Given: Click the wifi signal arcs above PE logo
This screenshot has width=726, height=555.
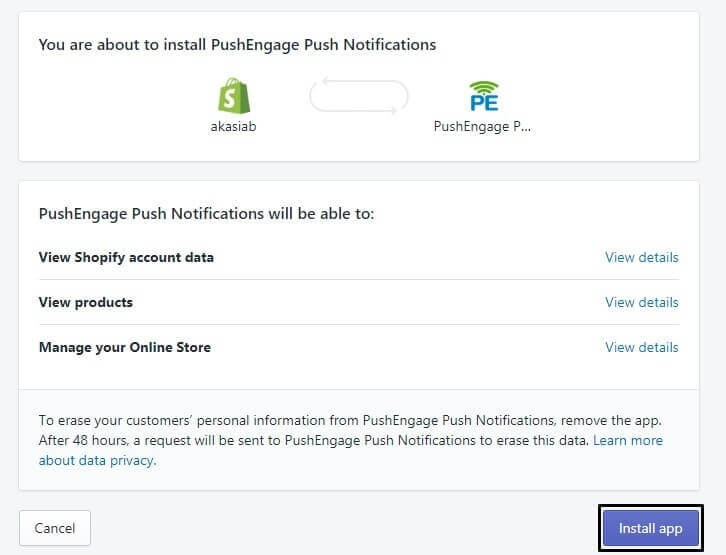Looking at the screenshot, I should (483, 86).
